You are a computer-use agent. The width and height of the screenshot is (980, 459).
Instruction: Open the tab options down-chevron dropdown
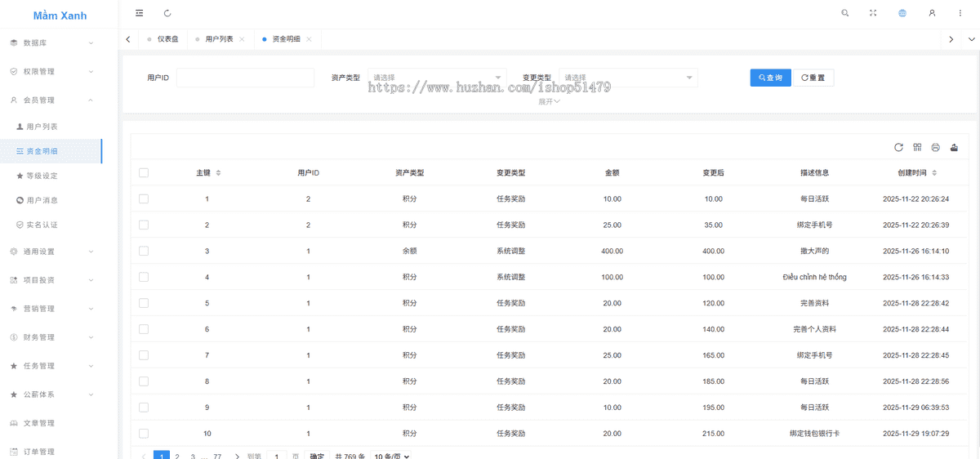click(x=971, y=39)
